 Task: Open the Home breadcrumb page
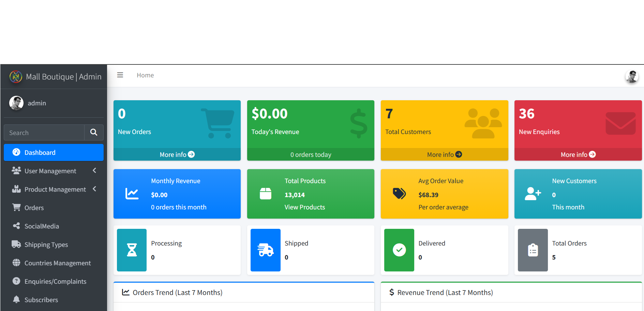(145, 75)
